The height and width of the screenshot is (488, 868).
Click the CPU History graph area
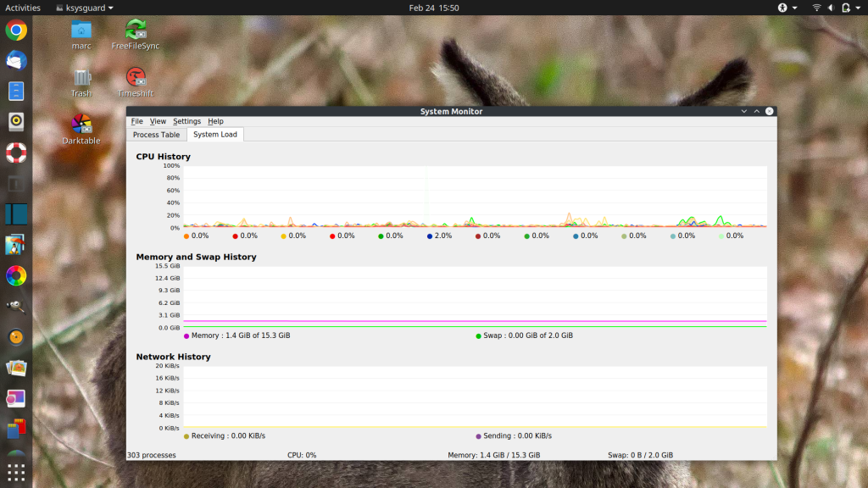(475, 197)
